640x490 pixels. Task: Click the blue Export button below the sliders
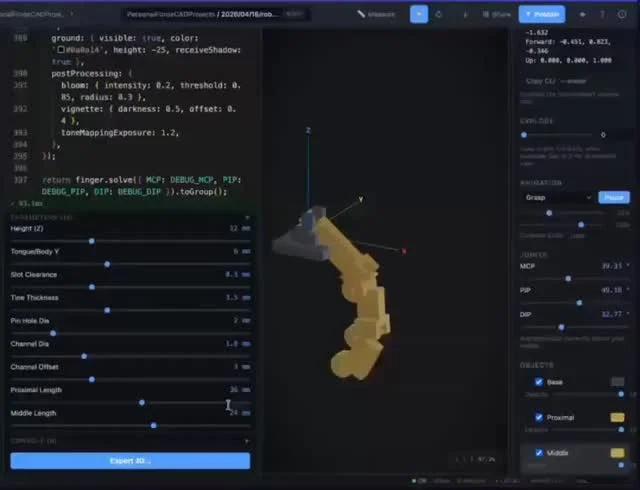click(x=130, y=461)
